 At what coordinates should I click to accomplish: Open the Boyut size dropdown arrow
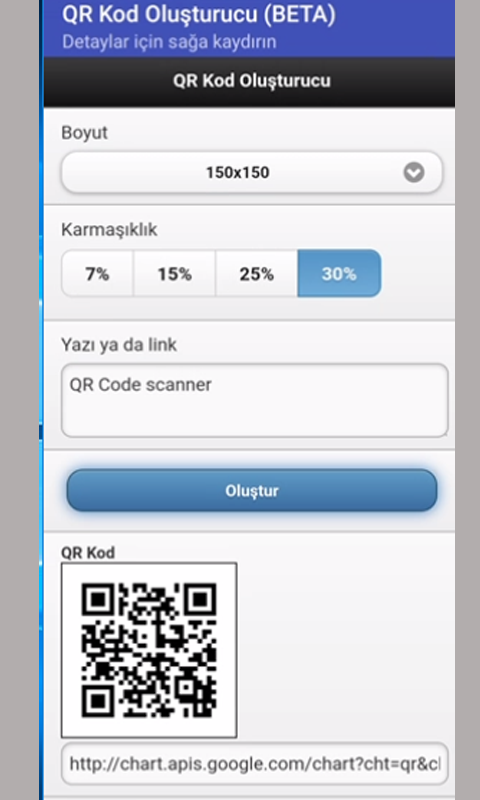point(414,172)
